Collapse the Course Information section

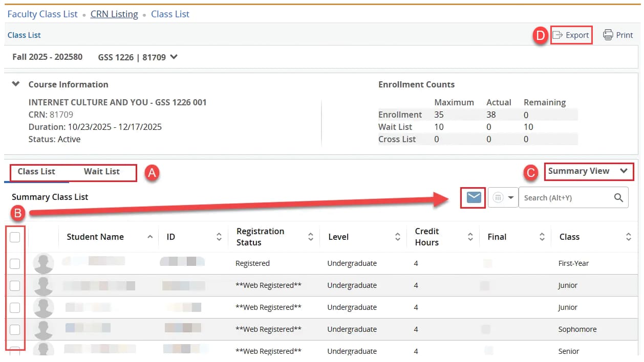tap(16, 84)
